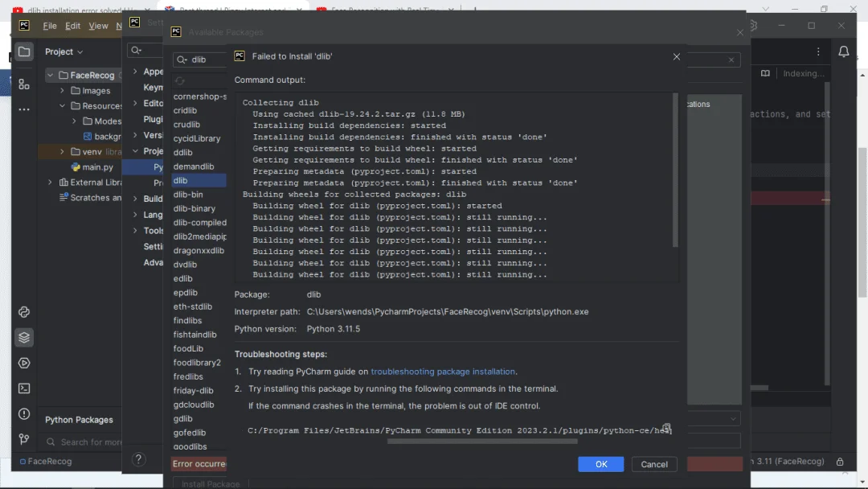Open notifications bell icon
The width and height of the screenshot is (868, 489).
[x=844, y=51]
